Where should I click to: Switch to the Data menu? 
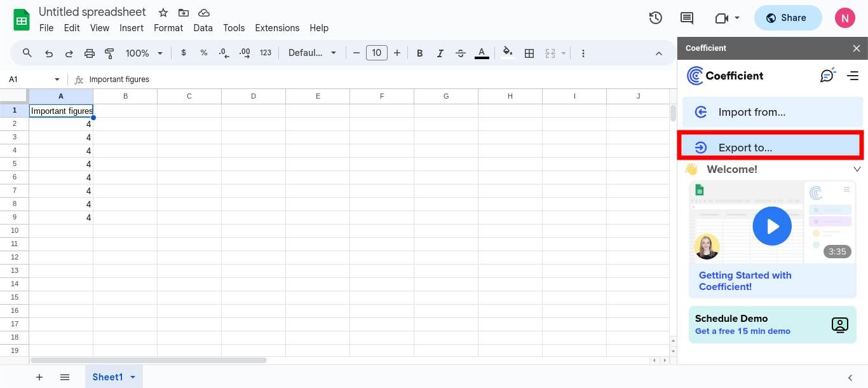point(203,28)
